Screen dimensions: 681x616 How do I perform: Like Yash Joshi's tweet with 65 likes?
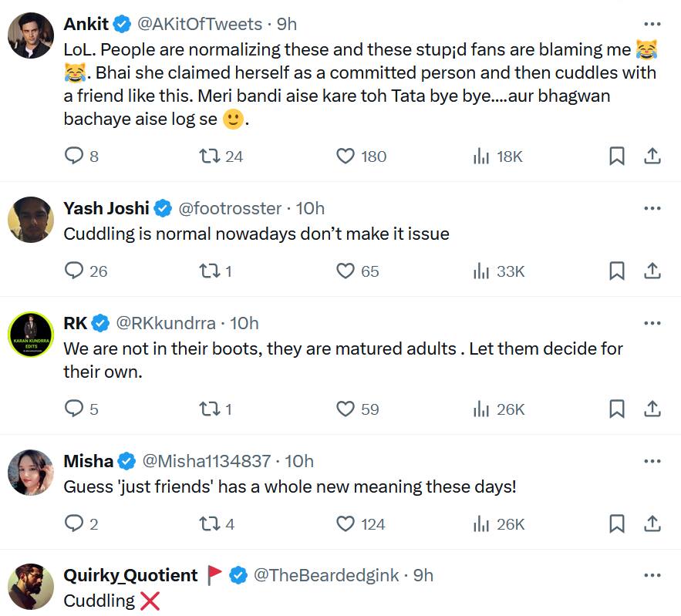click(346, 271)
